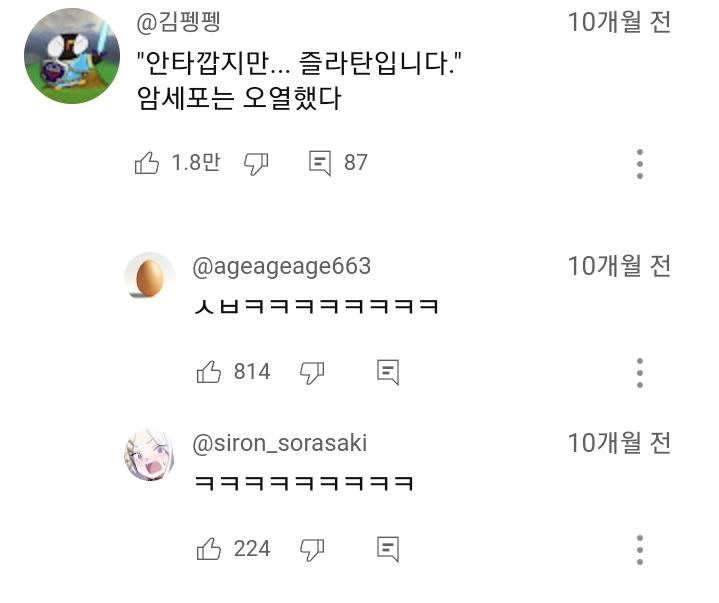Reply to the siron_sorasaki comment

click(x=388, y=548)
